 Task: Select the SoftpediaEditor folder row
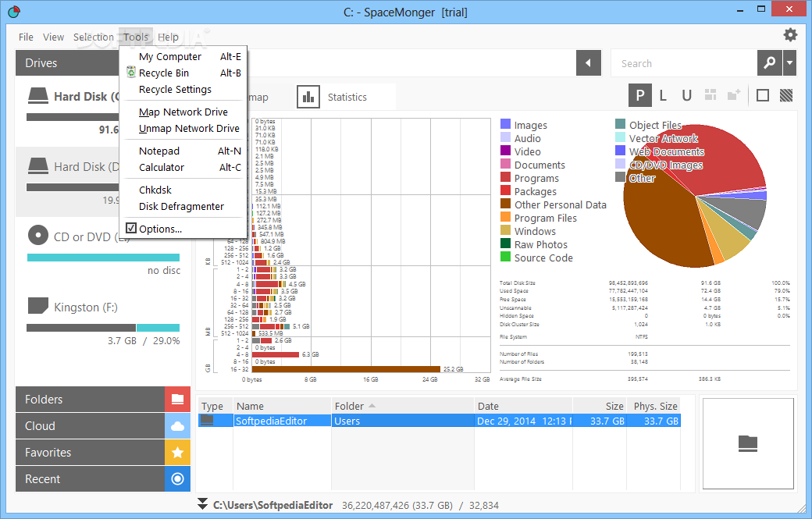pyautogui.click(x=439, y=421)
